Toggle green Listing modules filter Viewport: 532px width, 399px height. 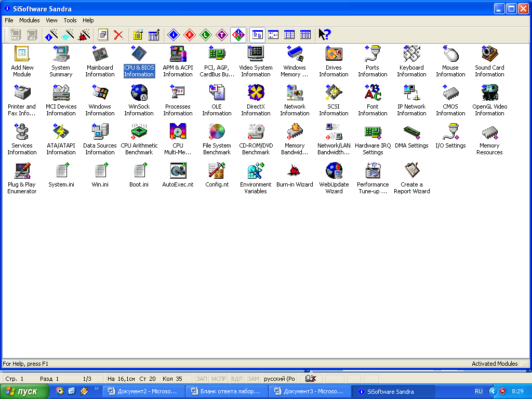(206, 35)
